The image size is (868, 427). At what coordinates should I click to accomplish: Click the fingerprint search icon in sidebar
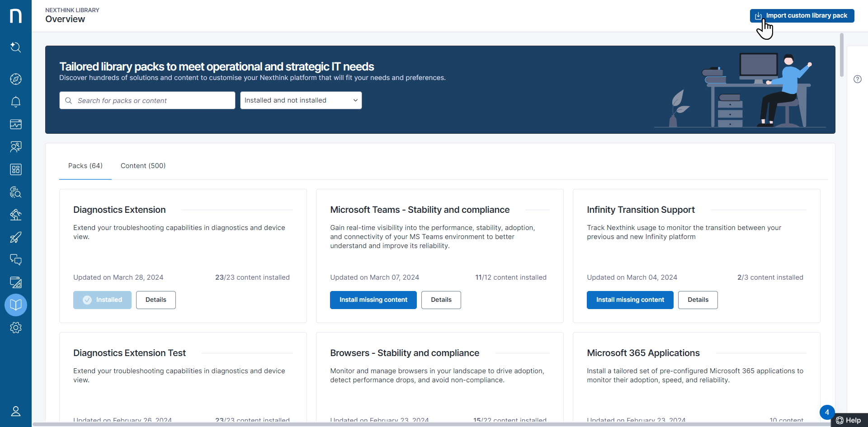16,192
